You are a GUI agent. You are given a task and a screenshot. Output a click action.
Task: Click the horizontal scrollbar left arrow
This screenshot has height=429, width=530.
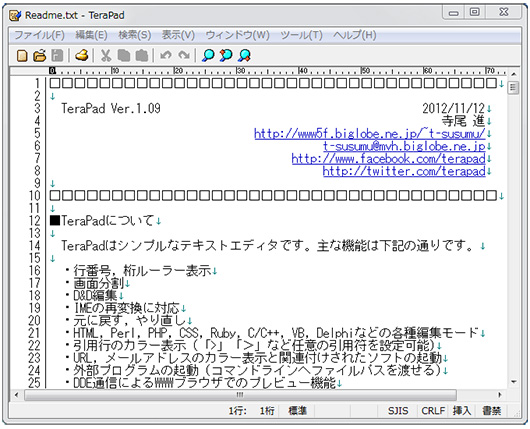point(16,395)
